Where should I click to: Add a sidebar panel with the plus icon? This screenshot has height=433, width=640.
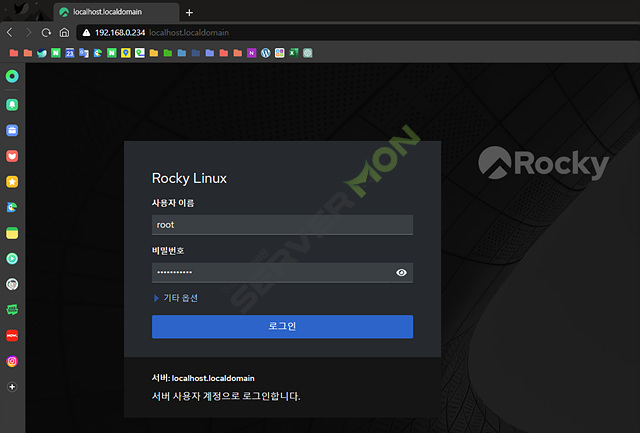[x=12, y=387]
